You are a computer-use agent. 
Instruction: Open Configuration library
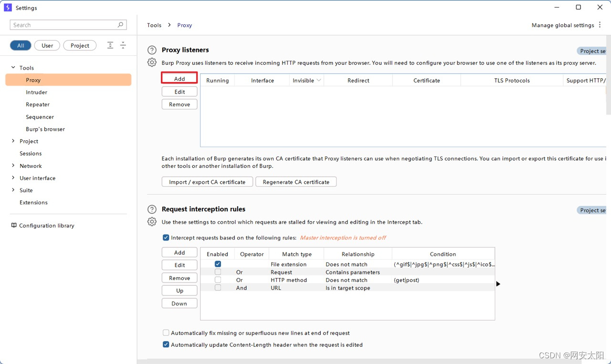(47, 226)
